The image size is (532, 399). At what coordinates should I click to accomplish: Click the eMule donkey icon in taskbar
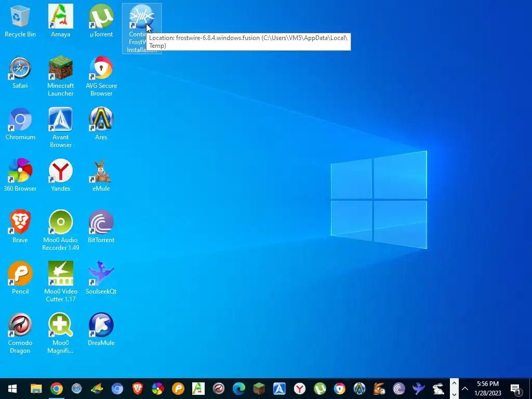tap(379, 389)
